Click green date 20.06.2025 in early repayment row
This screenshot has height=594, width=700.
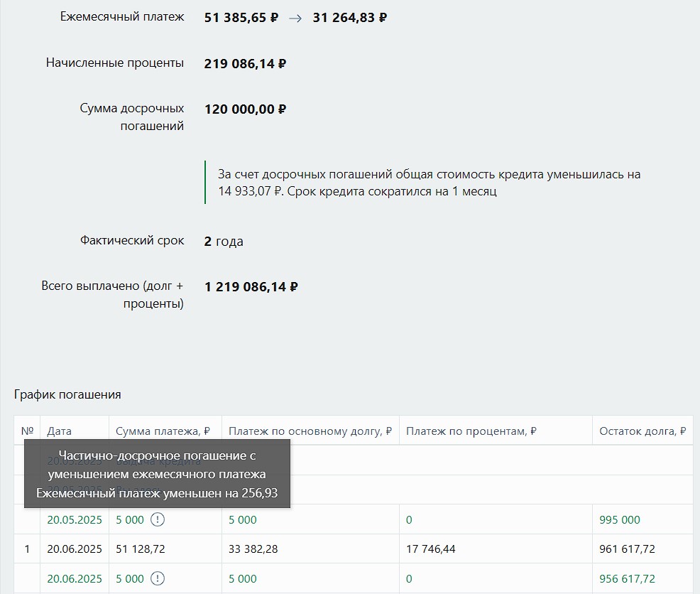pyautogui.click(x=75, y=579)
